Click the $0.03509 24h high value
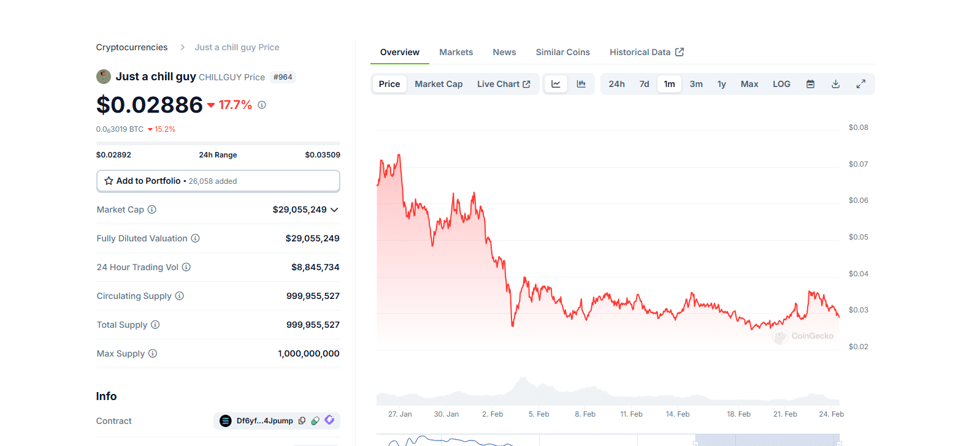This screenshot has height=446, width=980. [323, 155]
